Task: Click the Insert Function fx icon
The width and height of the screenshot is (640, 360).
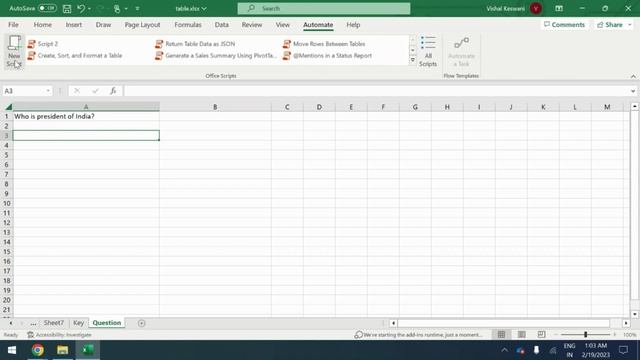Action: pyautogui.click(x=113, y=91)
